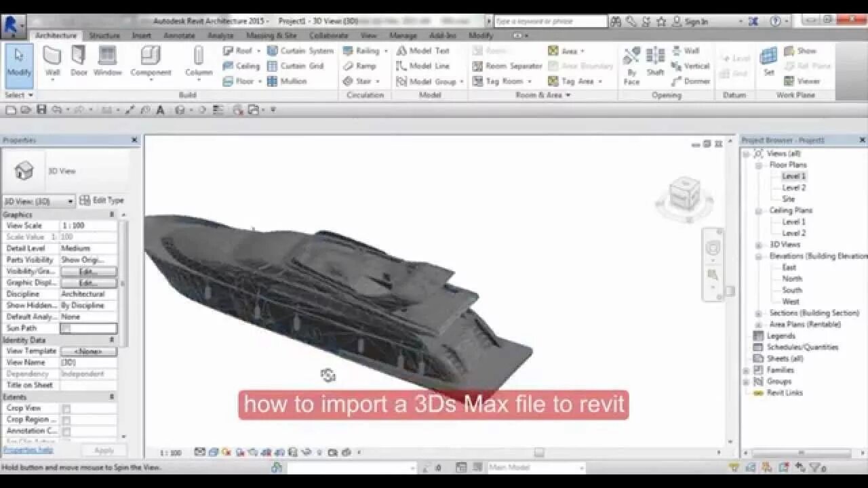Select the Model Text tool
This screenshot has width=868, height=488.
point(423,51)
